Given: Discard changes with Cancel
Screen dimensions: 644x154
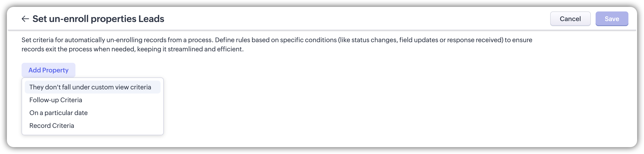Looking at the screenshot, I should coord(570,19).
